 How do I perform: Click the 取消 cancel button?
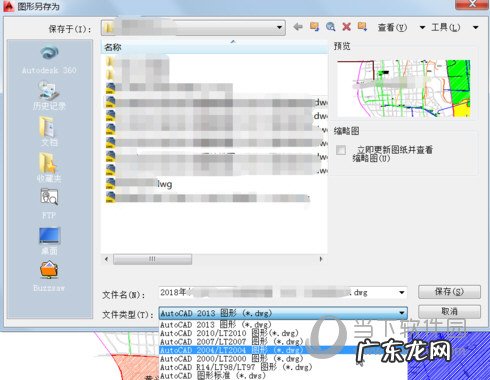tap(449, 311)
